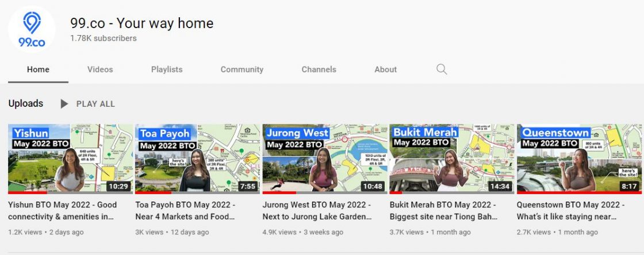Open the Videos tab
The image size is (644, 255).
pos(100,69)
